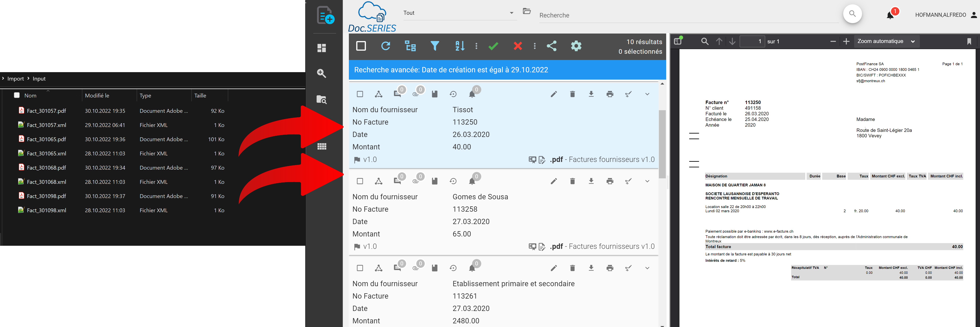Expand the Etablissement primaire card chevron

(647, 268)
